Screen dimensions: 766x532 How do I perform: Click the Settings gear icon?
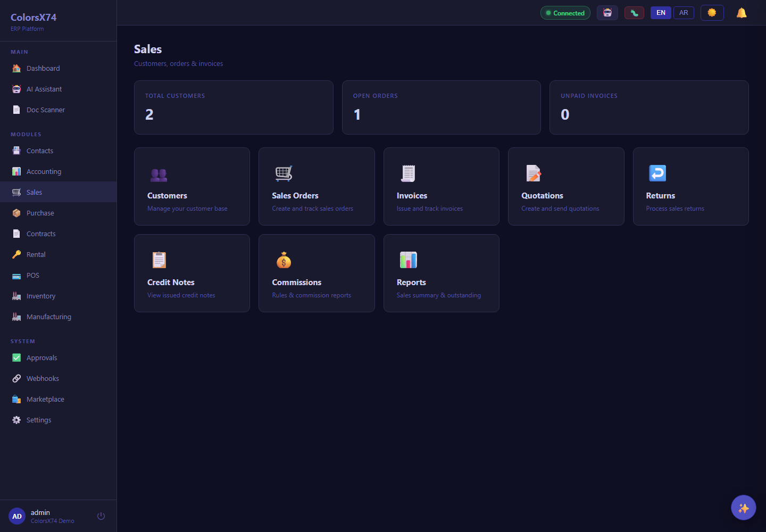tap(16, 420)
